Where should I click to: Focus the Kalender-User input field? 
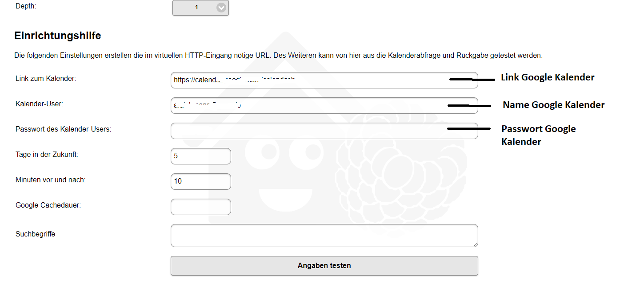[x=324, y=105]
